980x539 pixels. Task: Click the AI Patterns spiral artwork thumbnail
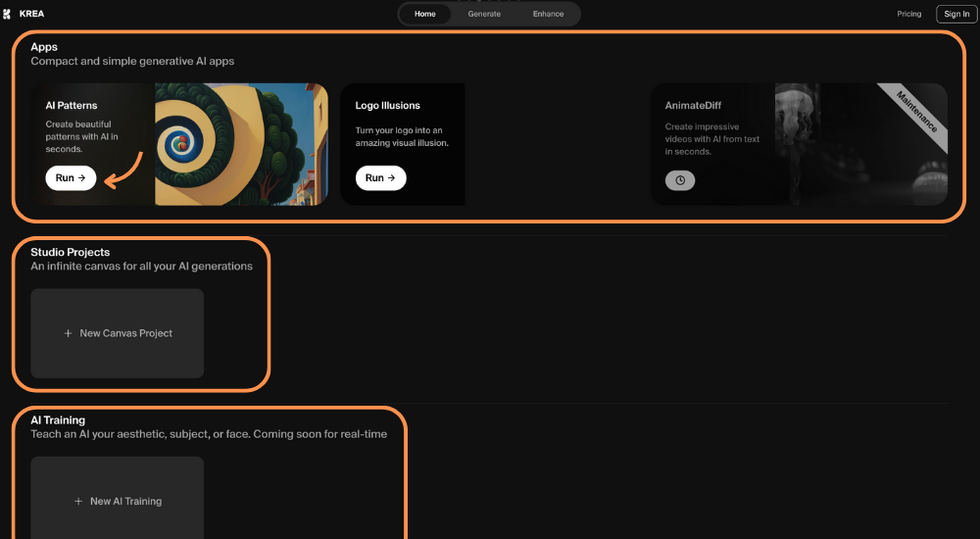(x=241, y=144)
